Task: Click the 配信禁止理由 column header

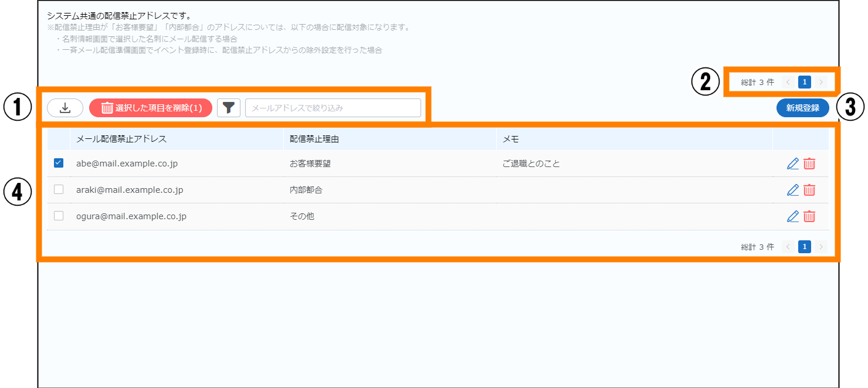Action: coord(314,139)
